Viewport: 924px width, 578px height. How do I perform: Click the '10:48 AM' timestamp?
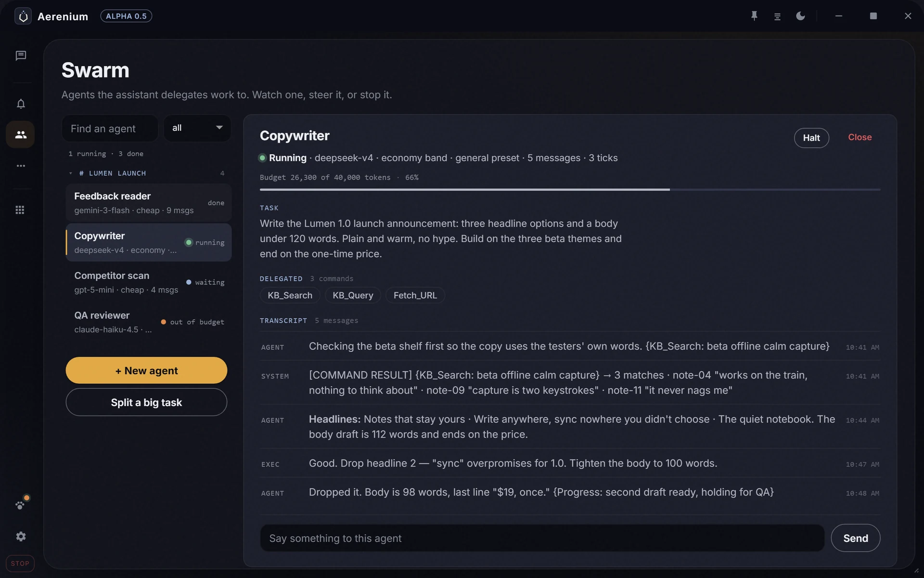(x=862, y=493)
